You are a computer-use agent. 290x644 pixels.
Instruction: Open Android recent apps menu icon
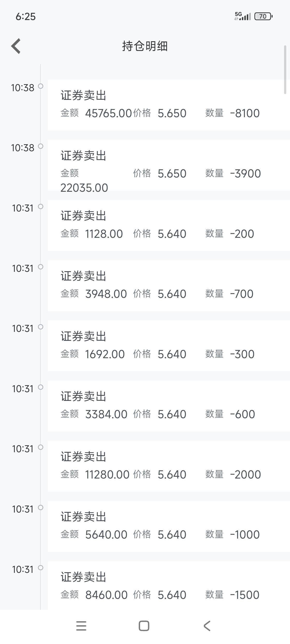81,626
